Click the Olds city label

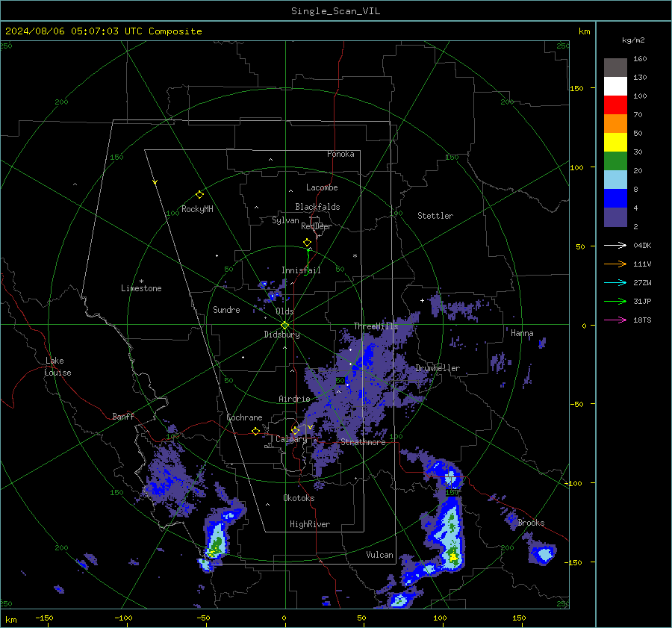tap(284, 311)
